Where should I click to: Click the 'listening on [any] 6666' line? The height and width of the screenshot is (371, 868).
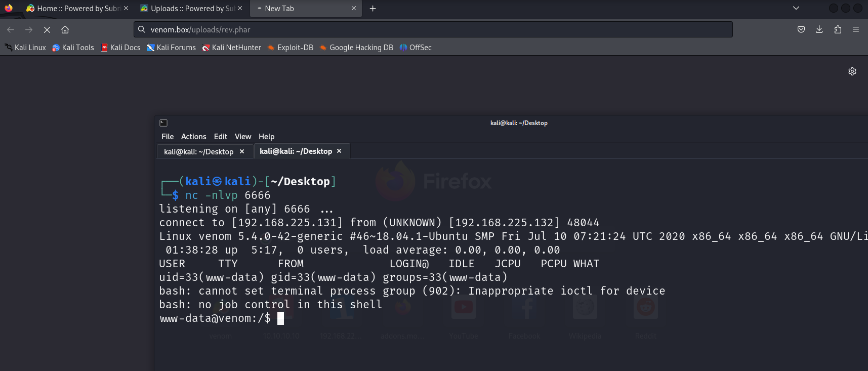pos(246,209)
